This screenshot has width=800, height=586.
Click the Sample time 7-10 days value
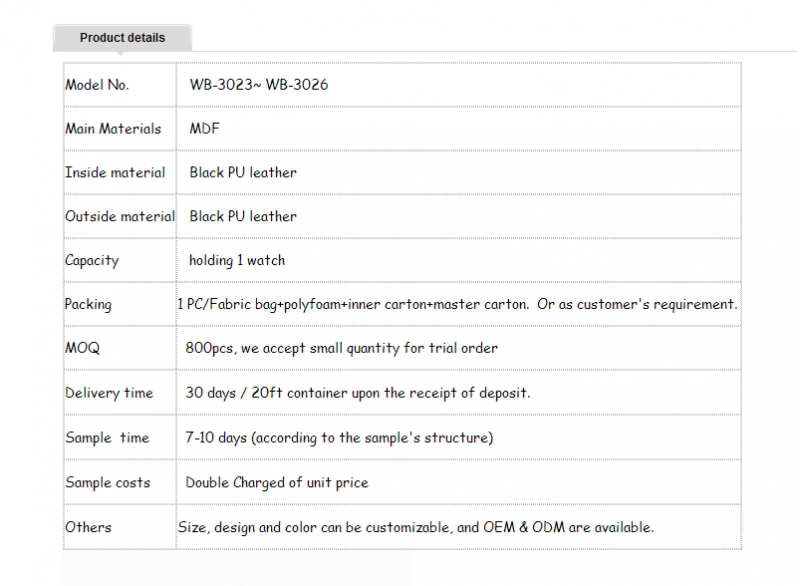click(339, 438)
